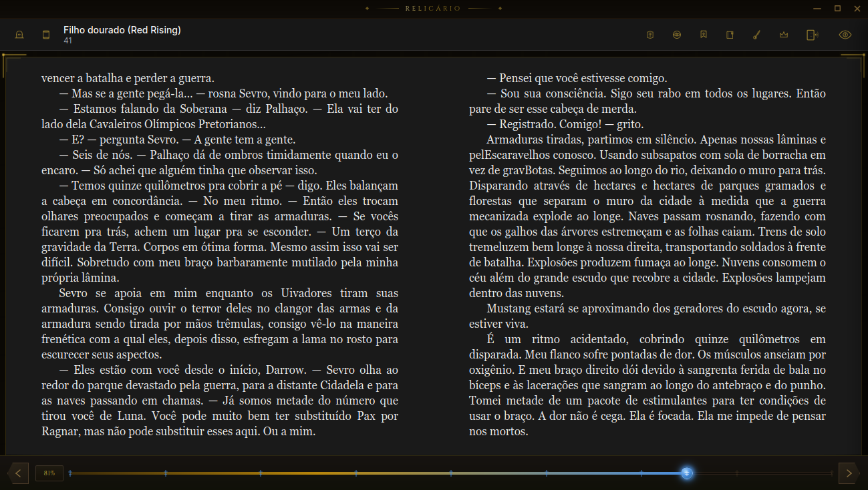Minimize the Relicário window
Screen dimensions: 868x490
coord(817,9)
